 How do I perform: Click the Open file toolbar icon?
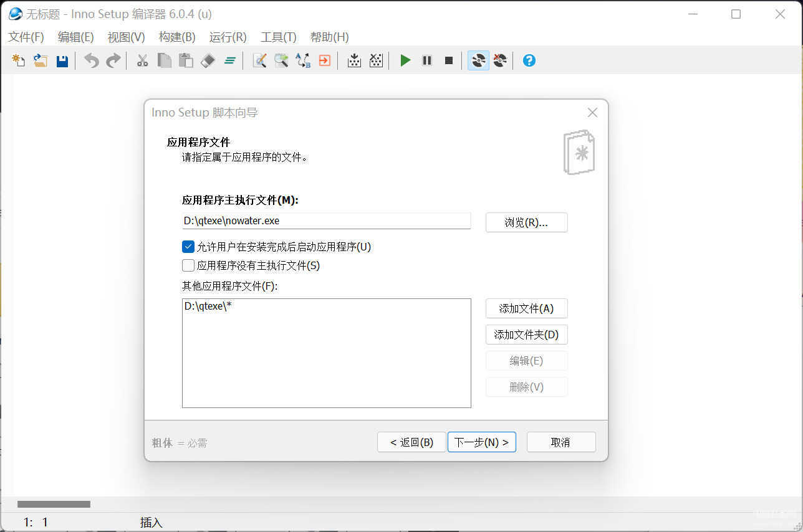(41, 60)
